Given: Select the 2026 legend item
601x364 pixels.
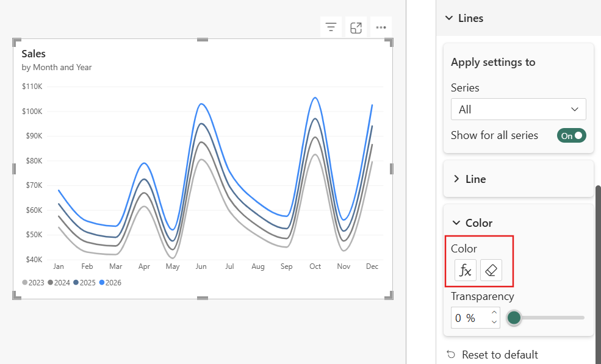Looking at the screenshot, I should pos(110,283).
